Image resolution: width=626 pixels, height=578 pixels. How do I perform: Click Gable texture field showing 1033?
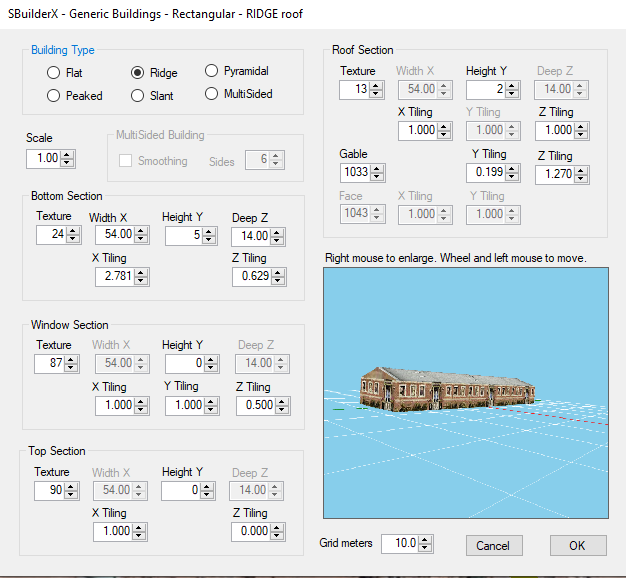(355, 173)
